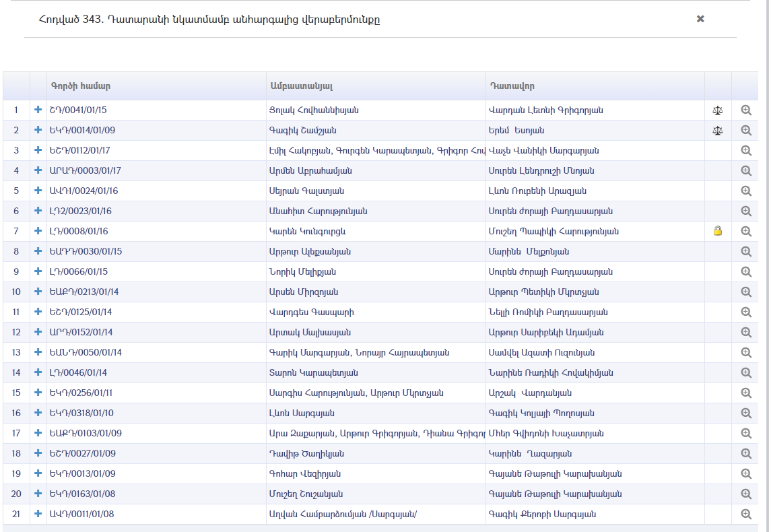Screen dimensions: 769x532
Task: Click scales icon in row ՇԴ/0041/01/15
Action: 718,110
